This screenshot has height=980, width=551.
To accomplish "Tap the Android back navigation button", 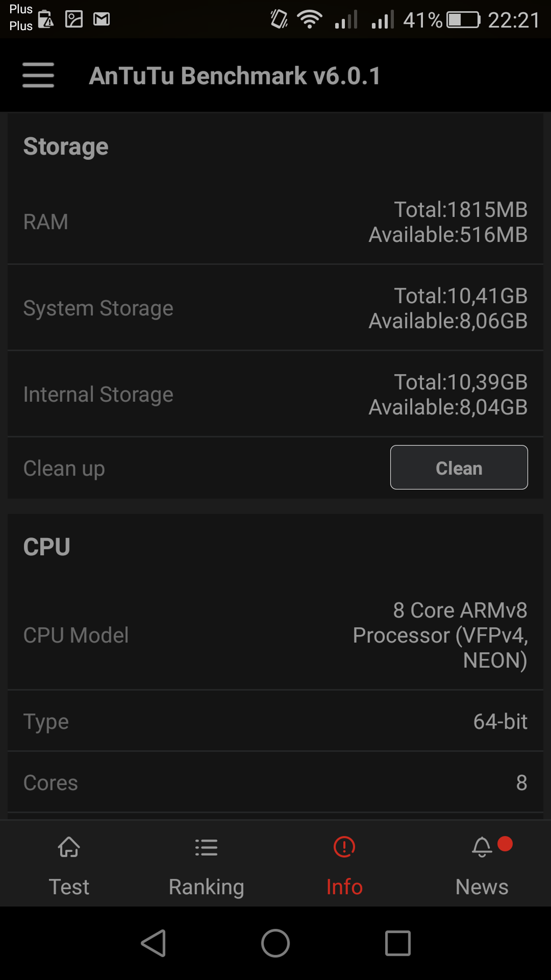I will tap(153, 943).
